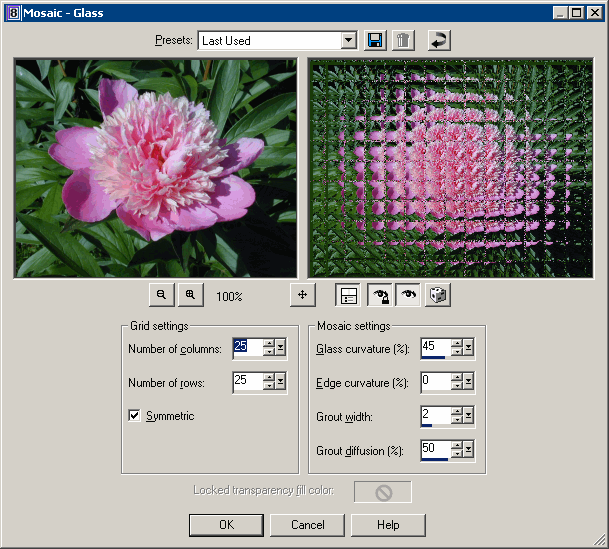Click the Locked transparency fill color swatch
609x549 pixels.
(383, 492)
